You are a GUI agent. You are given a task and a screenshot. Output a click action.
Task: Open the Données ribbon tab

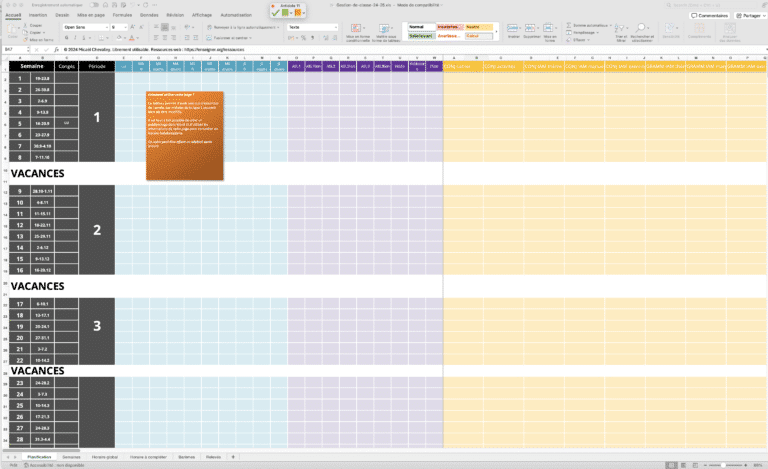click(149, 15)
